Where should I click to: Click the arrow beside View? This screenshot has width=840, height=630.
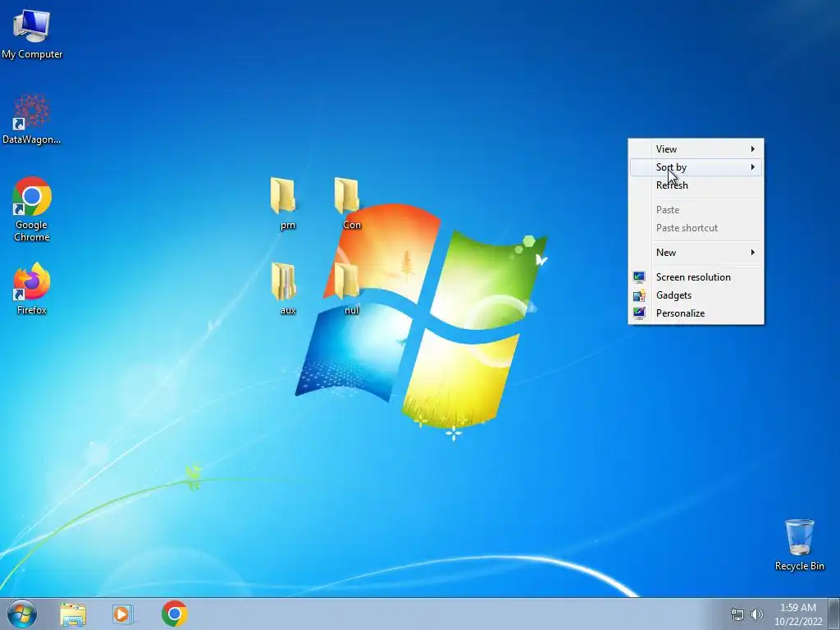tap(753, 149)
